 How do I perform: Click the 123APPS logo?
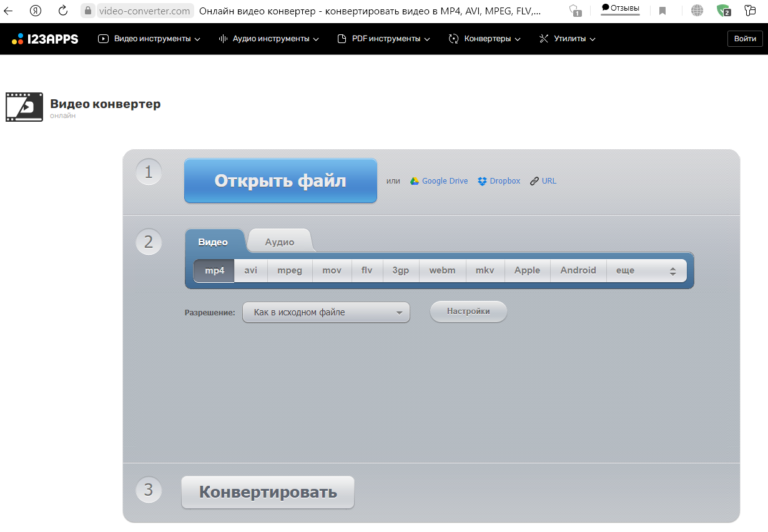click(x=44, y=39)
